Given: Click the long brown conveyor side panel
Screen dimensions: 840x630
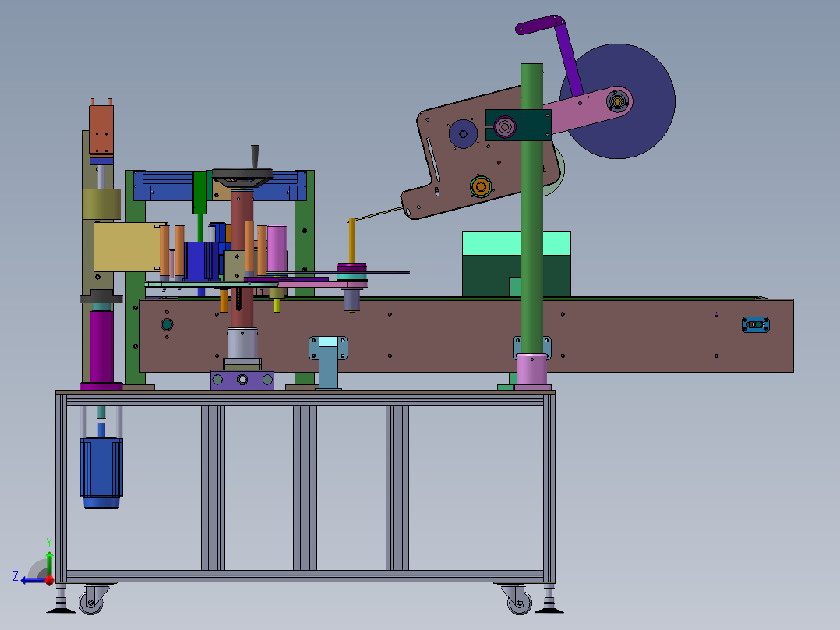Looking at the screenshot, I should pos(466,336).
